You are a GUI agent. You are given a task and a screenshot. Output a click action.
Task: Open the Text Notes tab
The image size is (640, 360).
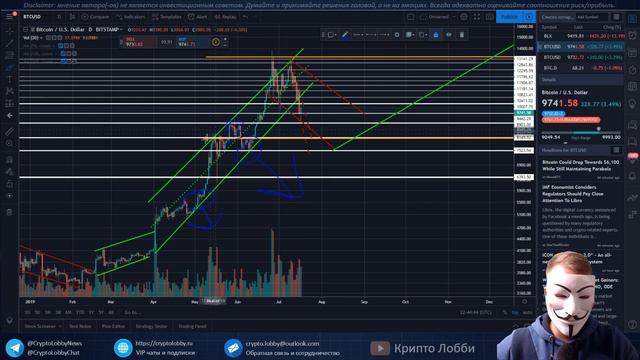pos(80,326)
